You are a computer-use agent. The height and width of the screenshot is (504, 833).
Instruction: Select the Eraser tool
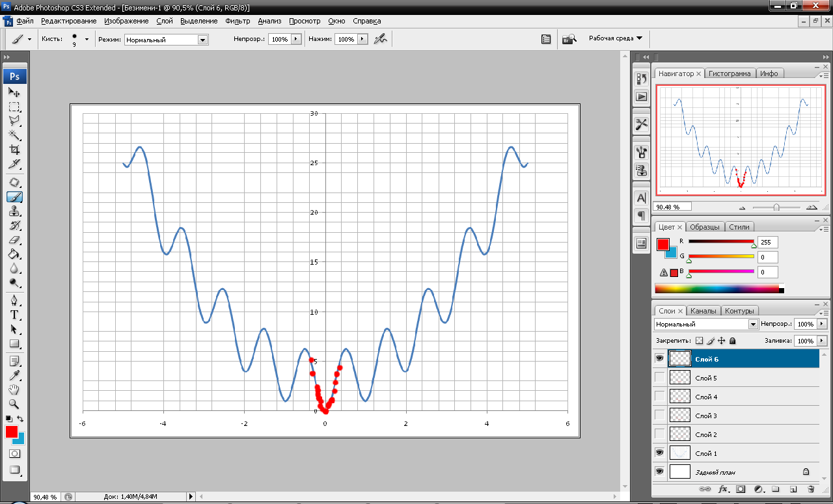tap(14, 240)
